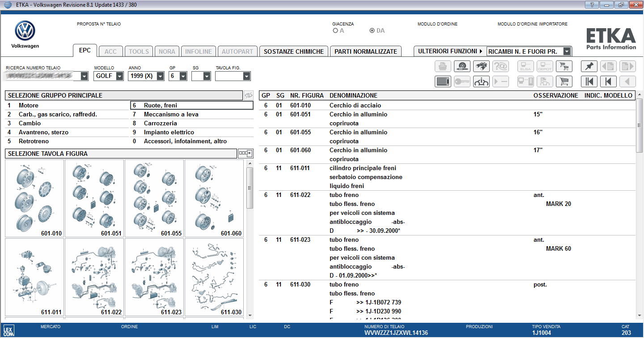Click the car document icon
Screen dimensions: 644x338
pos(545,81)
